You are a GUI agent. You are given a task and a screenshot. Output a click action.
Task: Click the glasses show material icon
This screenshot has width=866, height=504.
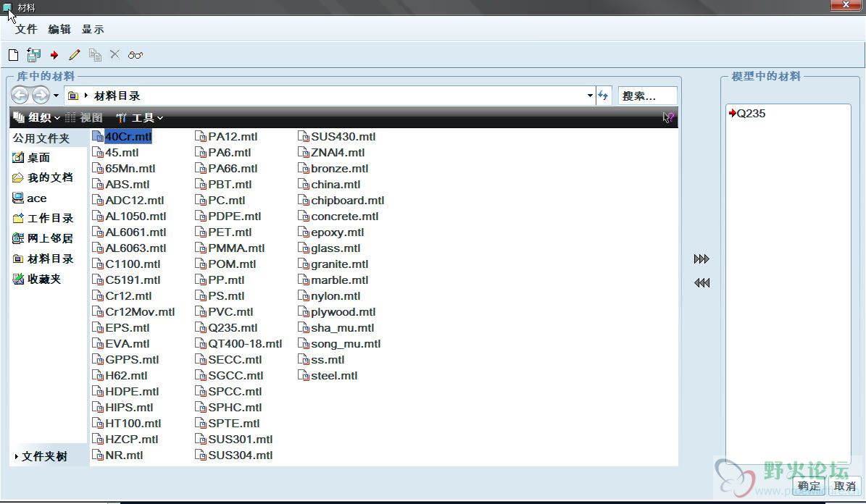point(136,54)
